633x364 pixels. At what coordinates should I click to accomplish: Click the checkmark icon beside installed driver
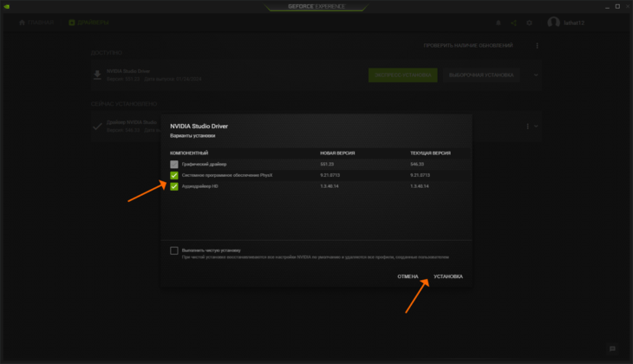pos(97,127)
